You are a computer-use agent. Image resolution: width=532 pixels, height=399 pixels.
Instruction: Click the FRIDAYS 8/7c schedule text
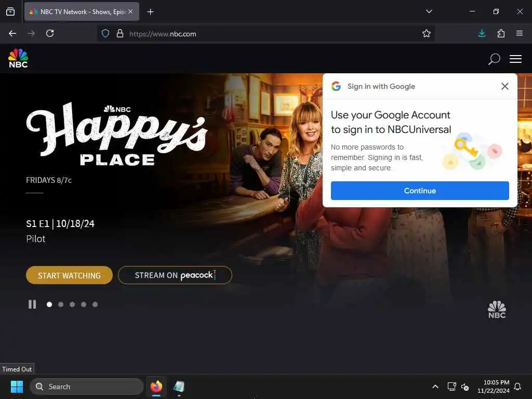click(49, 180)
